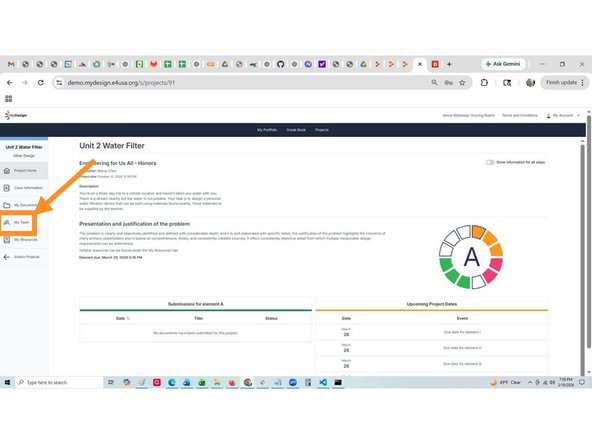The height and width of the screenshot is (444, 592).
Task: Click the browser back arrow
Action: (x=9, y=83)
